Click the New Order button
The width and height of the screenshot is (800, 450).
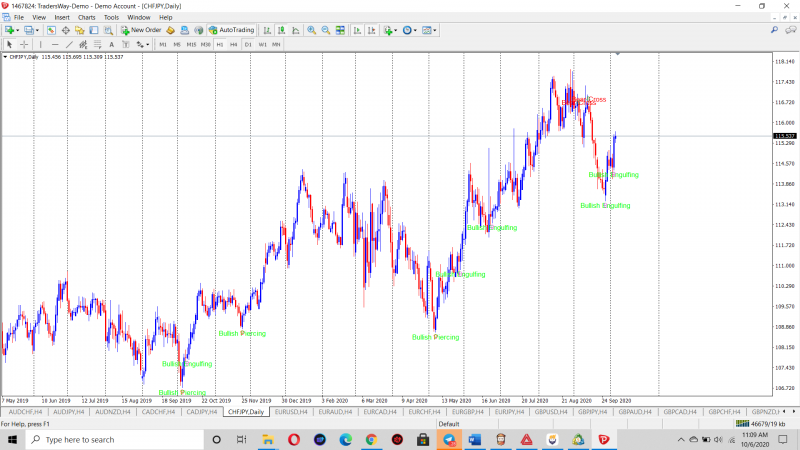tap(140, 30)
